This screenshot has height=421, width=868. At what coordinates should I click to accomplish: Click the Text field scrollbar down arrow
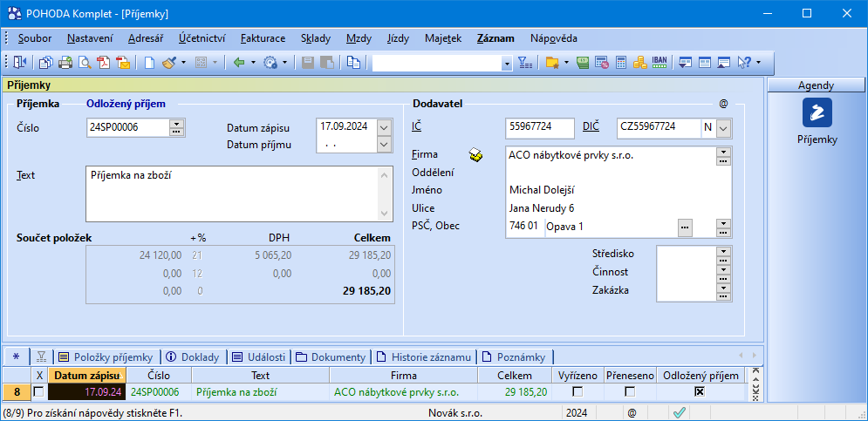click(385, 214)
